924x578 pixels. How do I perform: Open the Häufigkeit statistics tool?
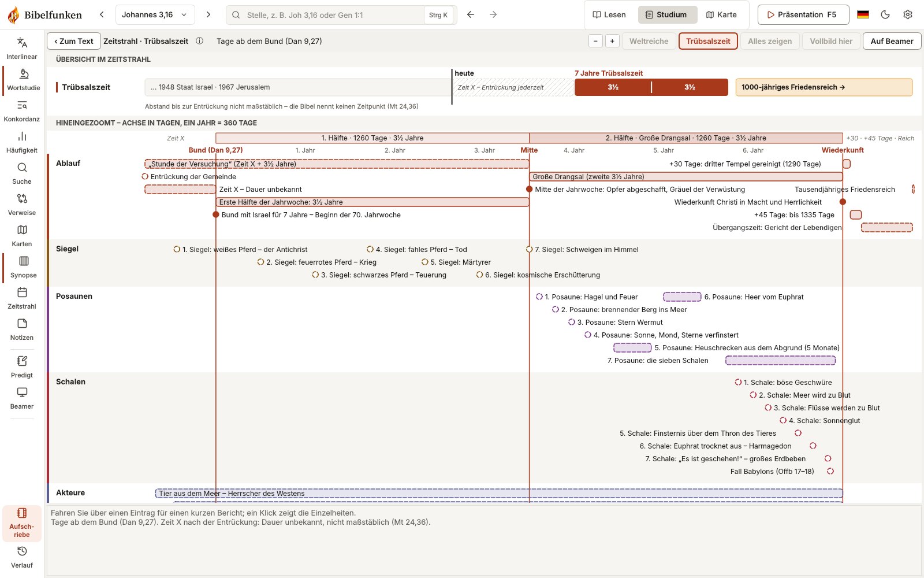pyautogui.click(x=22, y=142)
